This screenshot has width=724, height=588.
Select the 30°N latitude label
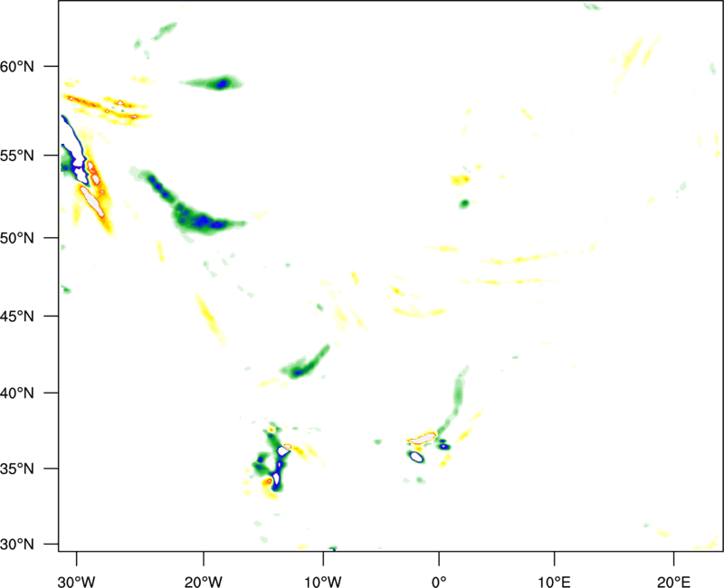click(17, 545)
